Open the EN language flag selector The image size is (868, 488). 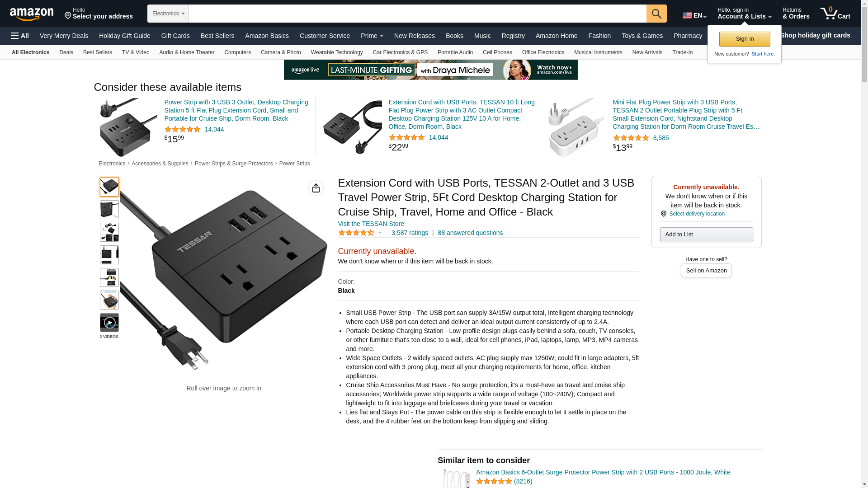point(694,15)
